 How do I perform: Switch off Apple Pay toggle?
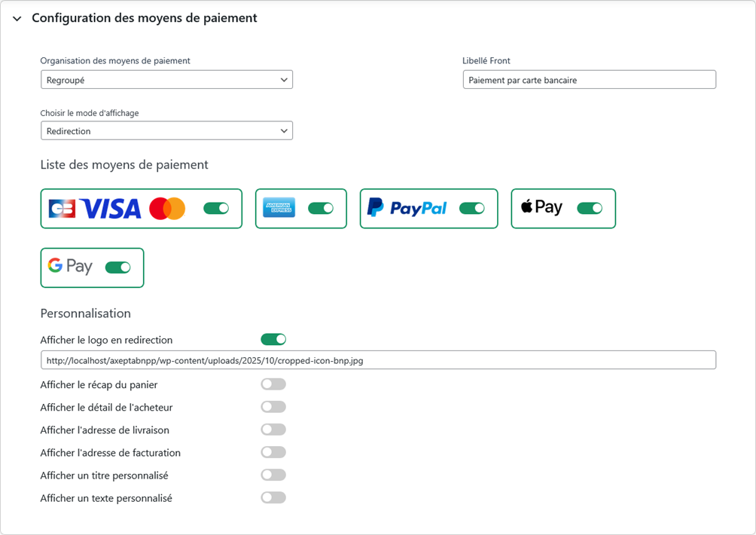tap(590, 209)
